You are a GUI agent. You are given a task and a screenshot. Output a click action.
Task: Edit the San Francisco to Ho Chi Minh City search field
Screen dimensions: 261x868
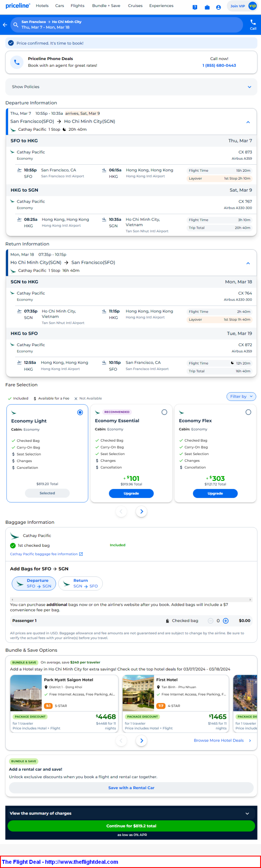127,25
